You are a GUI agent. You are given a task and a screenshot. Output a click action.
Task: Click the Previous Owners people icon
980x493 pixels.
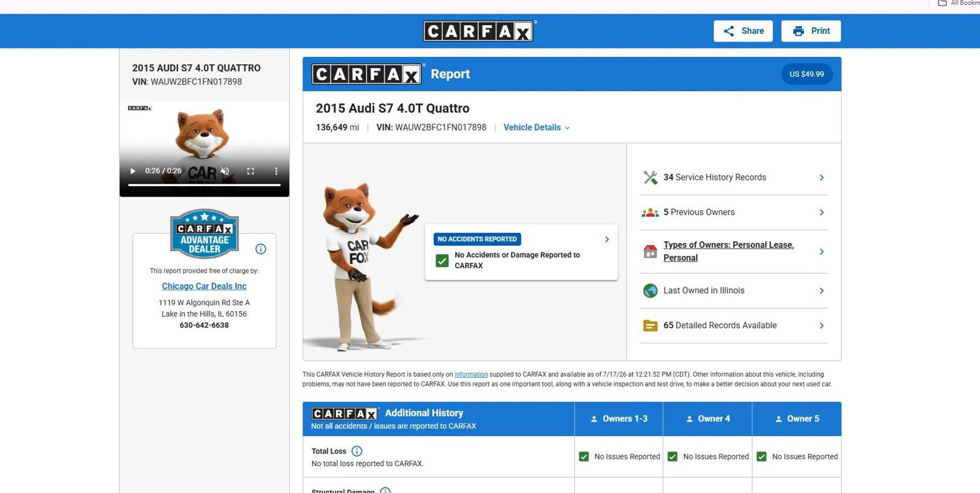pyautogui.click(x=650, y=213)
